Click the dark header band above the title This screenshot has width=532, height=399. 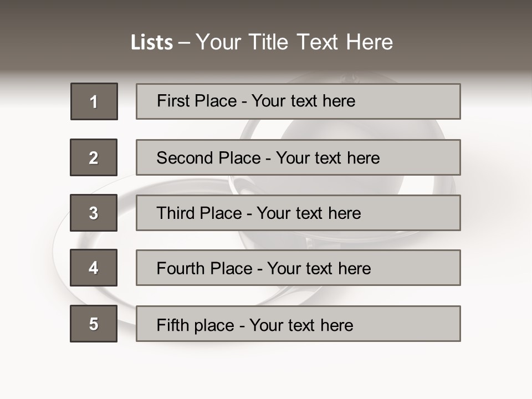click(266, 12)
